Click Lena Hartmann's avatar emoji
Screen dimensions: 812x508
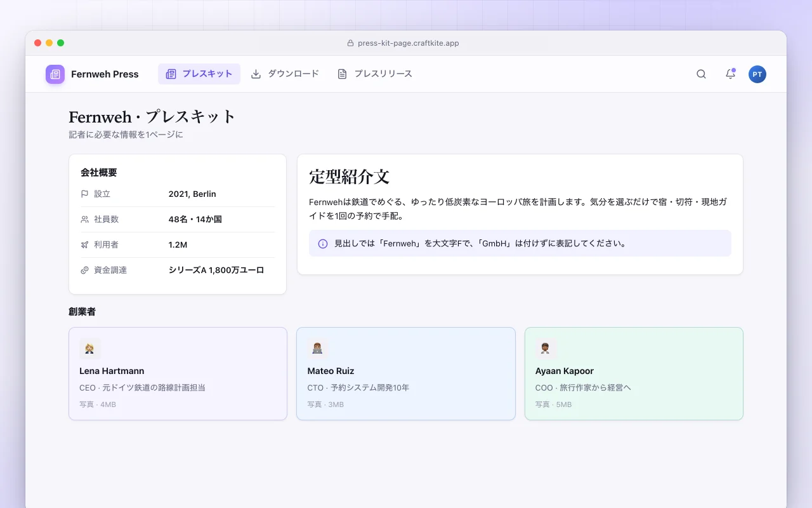pos(90,349)
